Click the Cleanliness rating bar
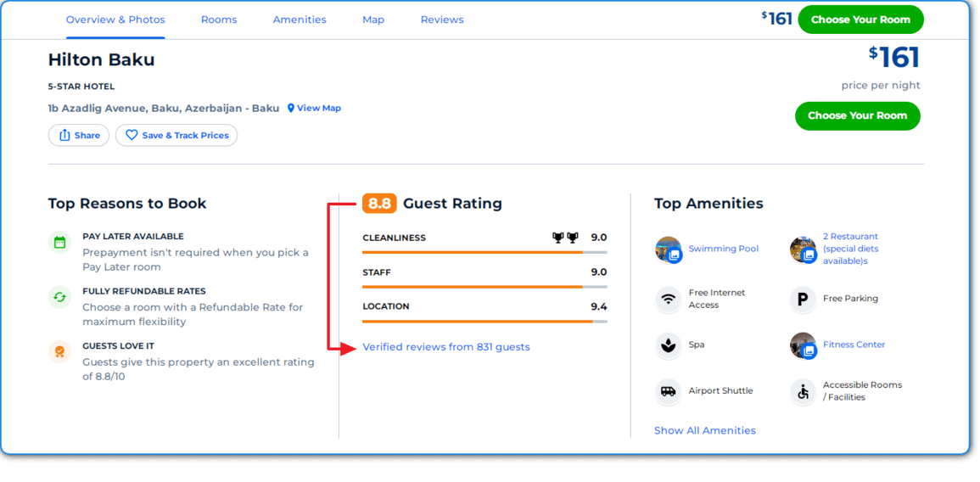The image size is (980, 482). pos(484,252)
